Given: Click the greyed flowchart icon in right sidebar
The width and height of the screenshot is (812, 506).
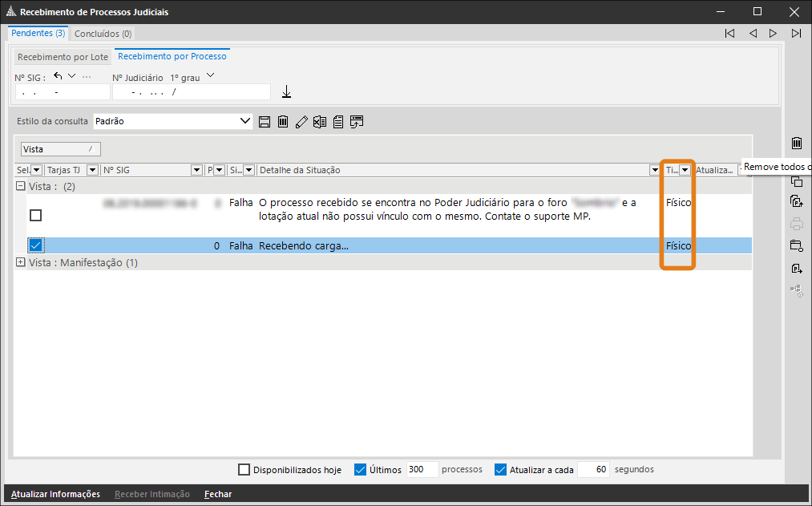Looking at the screenshot, I should [x=797, y=290].
